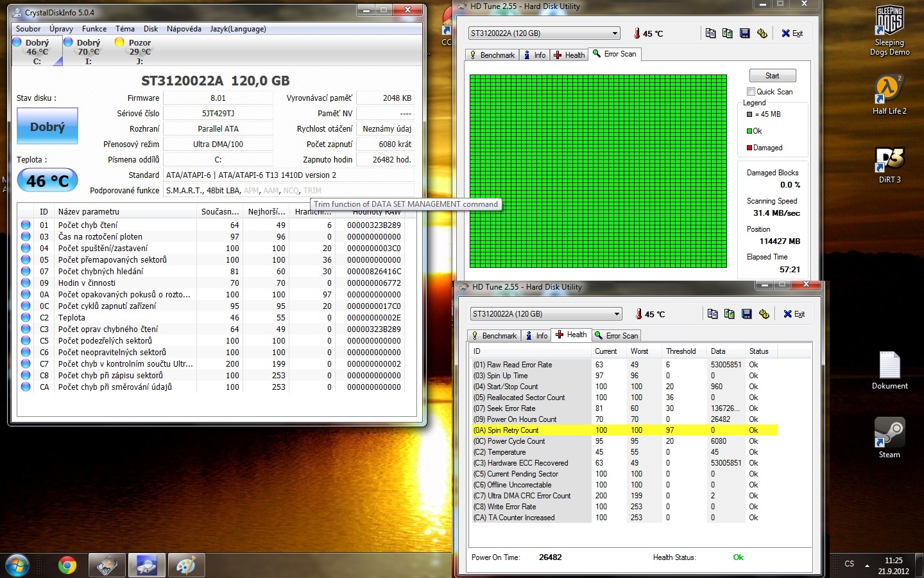Switch to HD Tune taskbar button
Image resolution: width=924 pixels, height=578 pixels.
[x=107, y=565]
